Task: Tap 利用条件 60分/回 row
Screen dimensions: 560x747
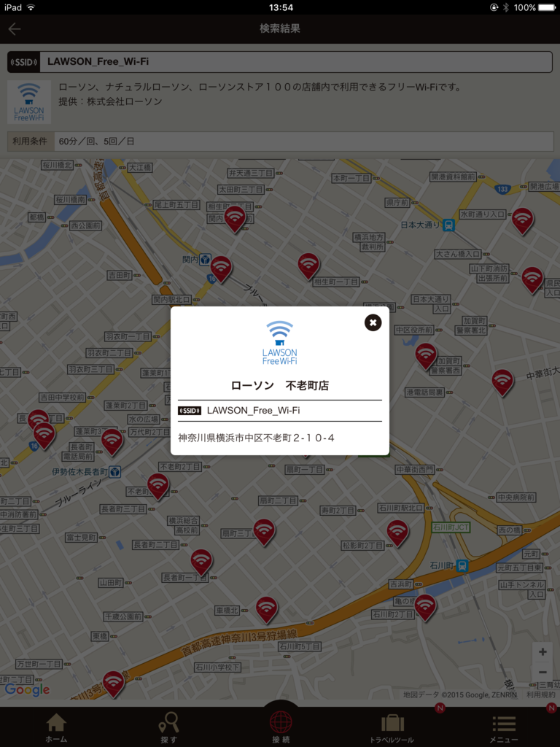Action: [280, 142]
